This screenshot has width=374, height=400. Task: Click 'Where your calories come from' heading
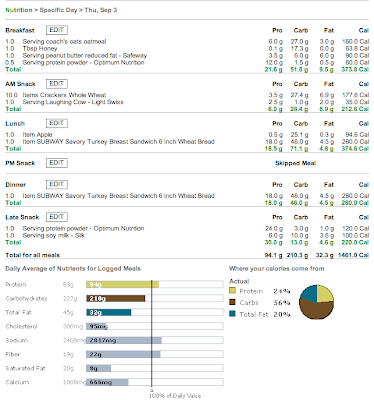276,269
